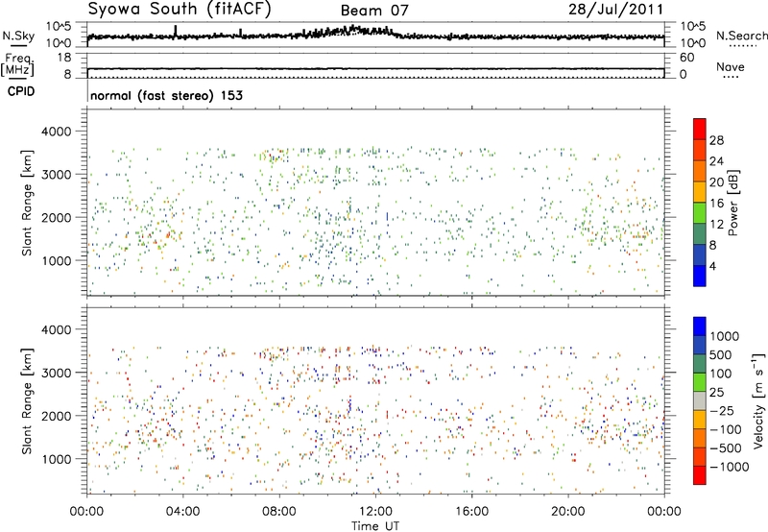Click the 'N.Sky' legend label
Screen dimensions: 768x532
coord(18,36)
